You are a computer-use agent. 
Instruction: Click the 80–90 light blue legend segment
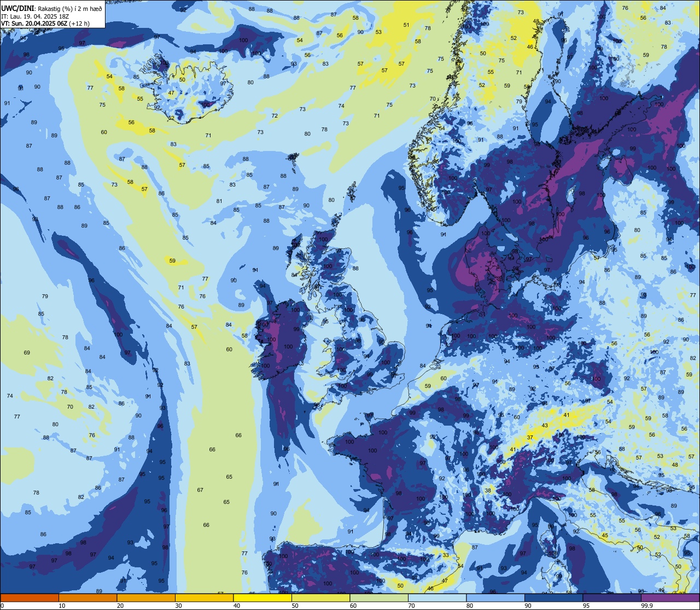click(x=495, y=598)
